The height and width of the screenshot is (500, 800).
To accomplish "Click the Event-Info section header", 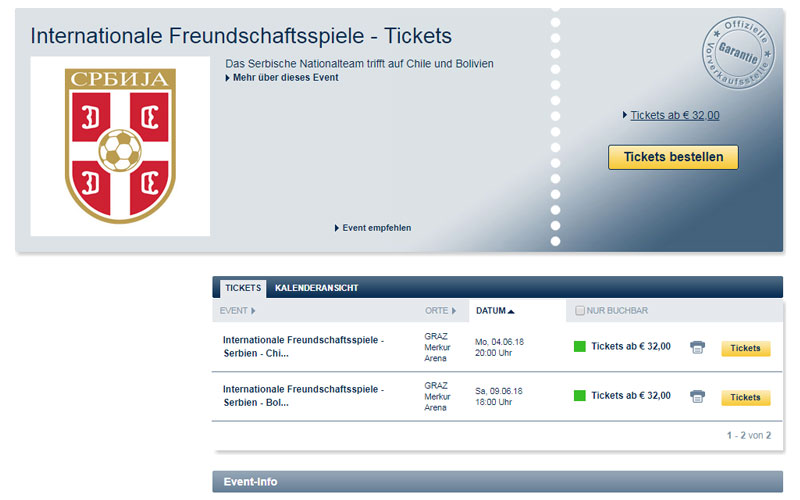I will [497, 482].
